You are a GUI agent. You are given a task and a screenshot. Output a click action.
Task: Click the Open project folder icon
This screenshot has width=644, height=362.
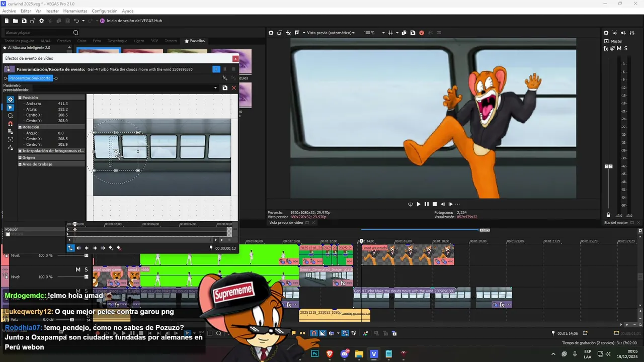click(x=15, y=21)
